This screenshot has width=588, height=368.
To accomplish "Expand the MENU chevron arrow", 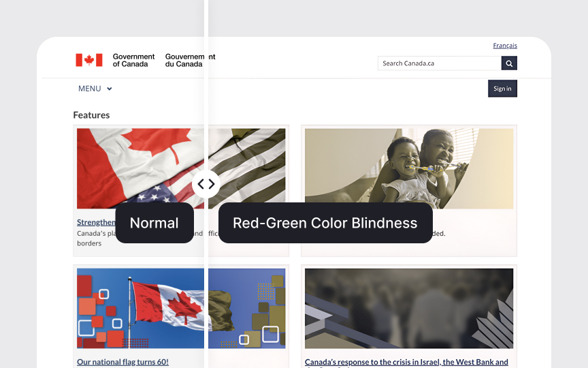I will click(x=110, y=89).
